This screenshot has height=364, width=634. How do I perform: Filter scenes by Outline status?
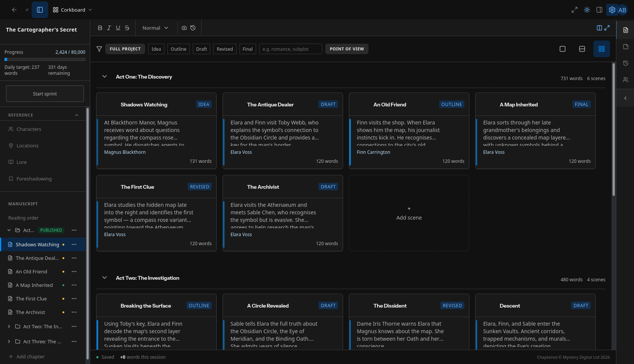[x=179, y=49]
